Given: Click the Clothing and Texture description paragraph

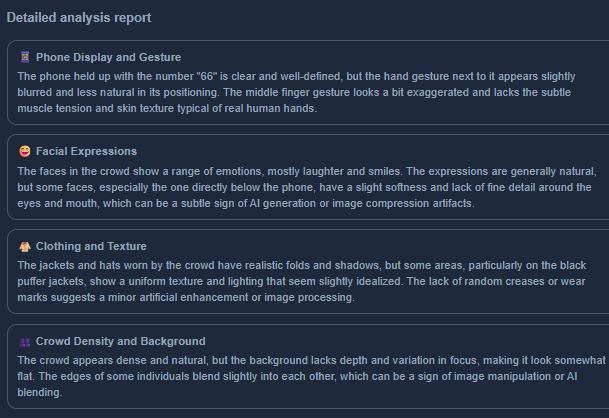Looking at the screenshot, I should click(x=300, y=281).
